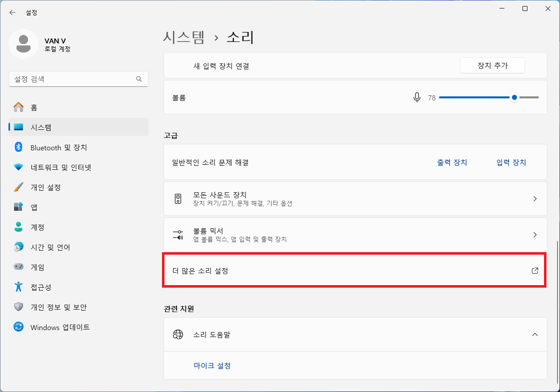Click the speaker icon on 모든 사운드 장치
560x392 pixels.
pyautogui.click(x=177, y=198)
